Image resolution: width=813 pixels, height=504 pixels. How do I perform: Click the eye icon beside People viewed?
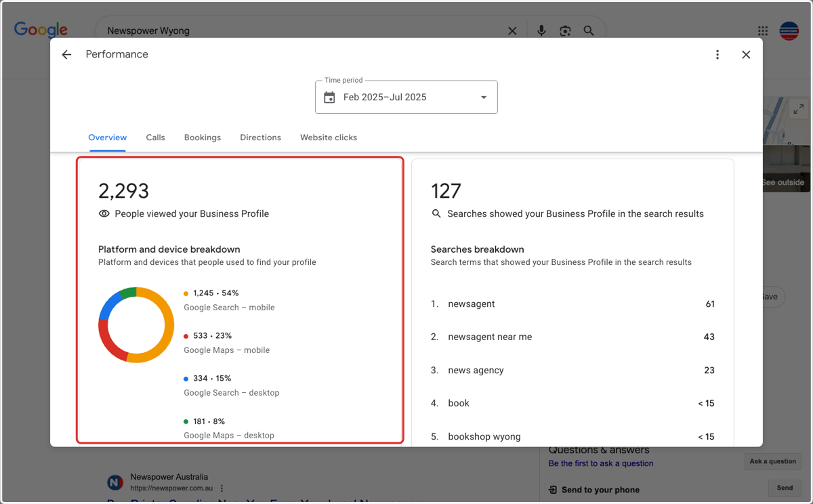(x=104, y=213)
